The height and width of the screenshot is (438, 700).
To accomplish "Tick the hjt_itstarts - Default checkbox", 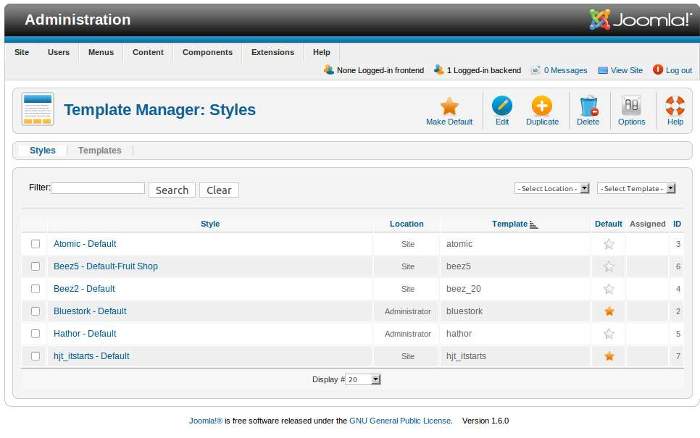I will (x=36, y=356).
